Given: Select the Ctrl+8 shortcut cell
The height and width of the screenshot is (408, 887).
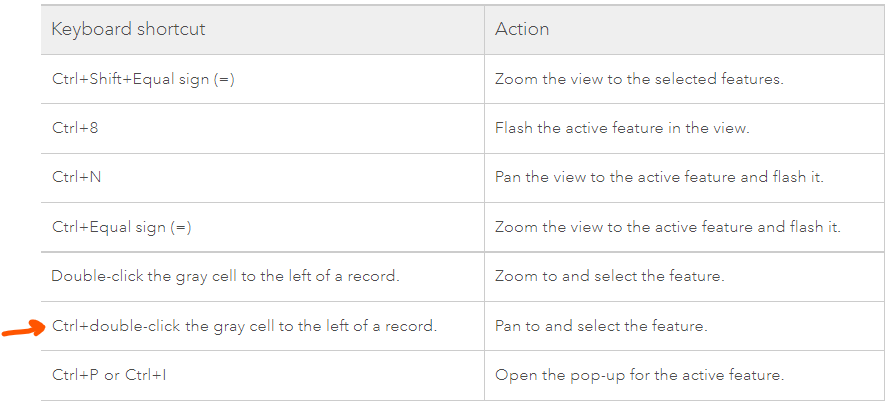Looking at the screenshot, I should [75, 128].
